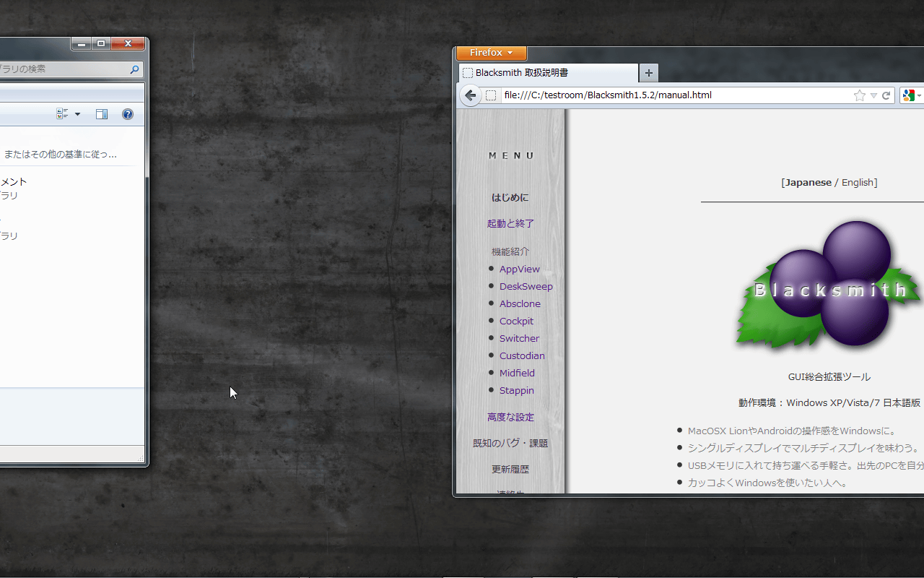
Task: Open the Absclone link
Action: click(520, 303)
